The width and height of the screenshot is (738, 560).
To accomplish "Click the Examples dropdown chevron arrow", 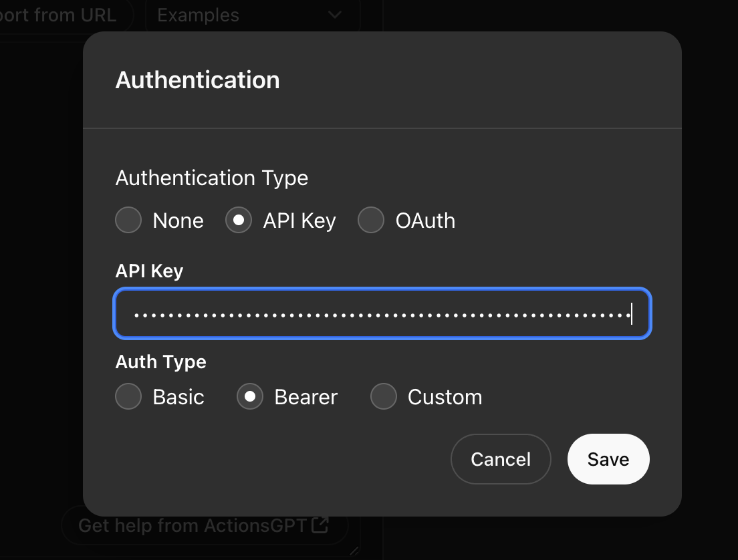I will coord(335,15).
